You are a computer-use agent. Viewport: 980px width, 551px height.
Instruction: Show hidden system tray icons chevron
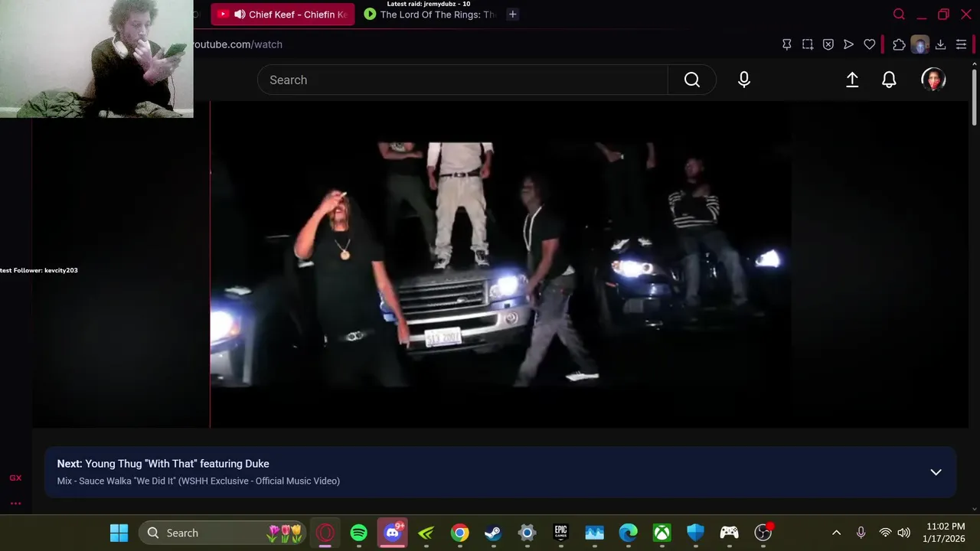point(837,533)
